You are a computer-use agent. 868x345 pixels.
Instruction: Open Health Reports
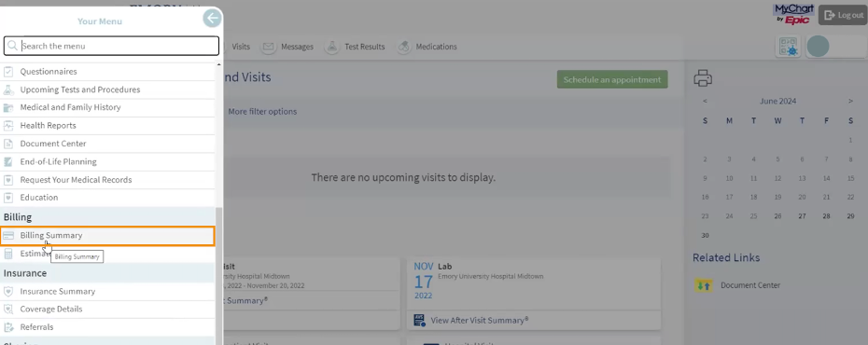(x=107, y=126)
